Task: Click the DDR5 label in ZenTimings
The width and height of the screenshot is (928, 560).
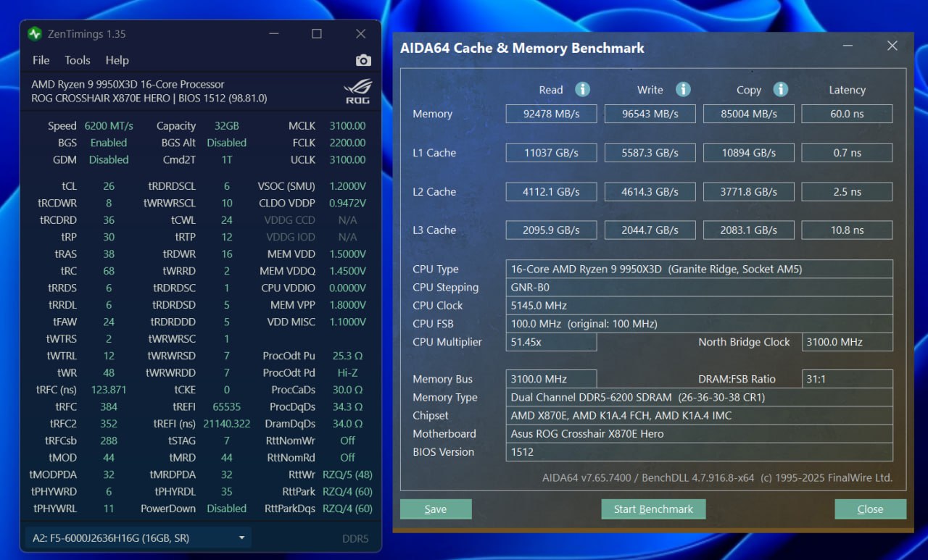Action: tap(355, 538)
